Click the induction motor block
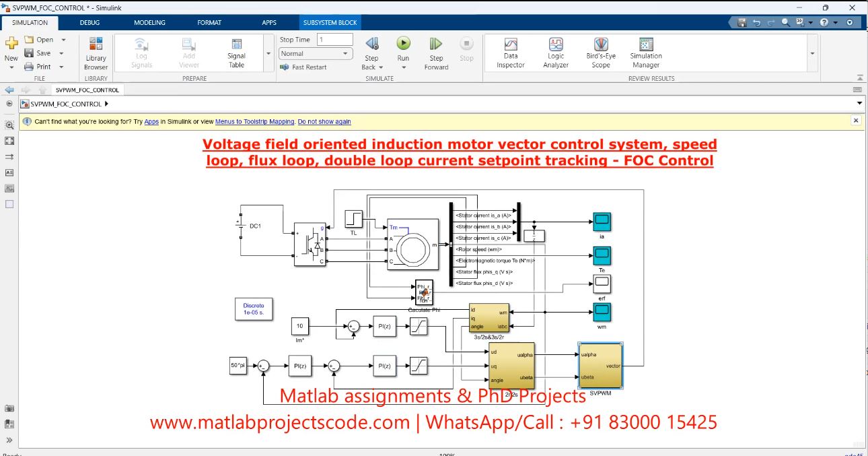Viewport: 868px width, 456px height. 412,244
